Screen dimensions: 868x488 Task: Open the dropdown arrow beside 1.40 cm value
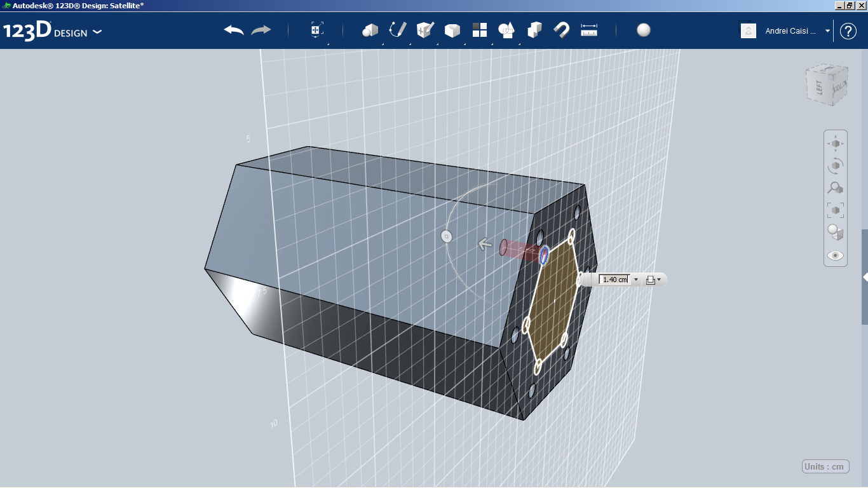click(636, 280)
